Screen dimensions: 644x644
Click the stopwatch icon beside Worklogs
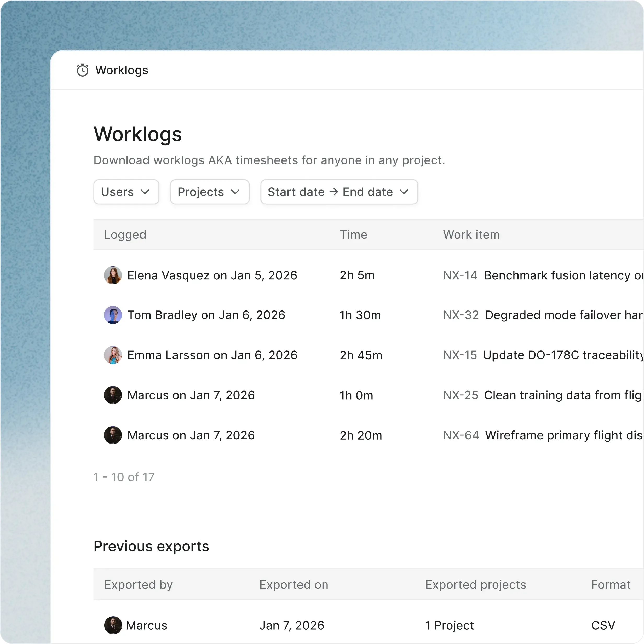coord(82,70)
